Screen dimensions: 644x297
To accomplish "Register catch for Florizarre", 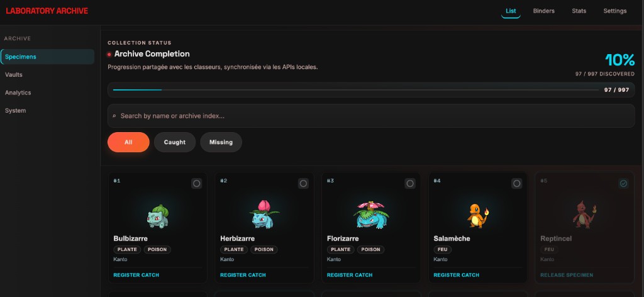I will [x=350, y=275].
